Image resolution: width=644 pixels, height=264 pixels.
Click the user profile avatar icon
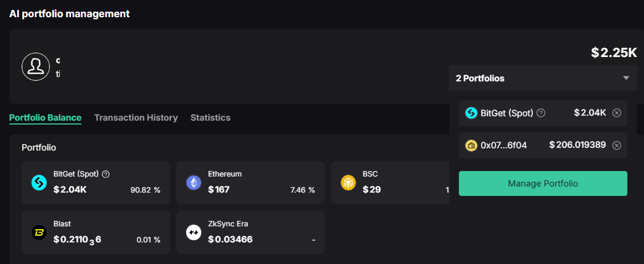point(36,66)
